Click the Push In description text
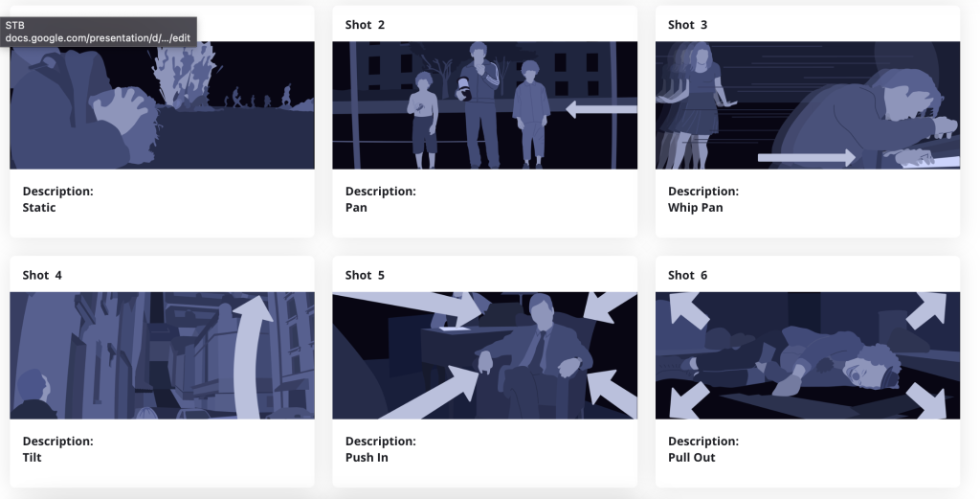Screen dimensions: 980x499 367,457
